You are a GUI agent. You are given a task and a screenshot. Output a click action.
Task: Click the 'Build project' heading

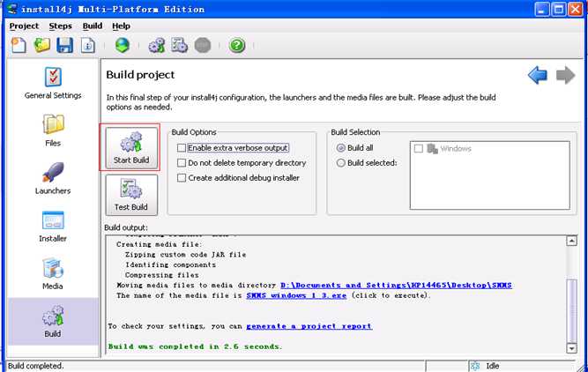point(140,75)
